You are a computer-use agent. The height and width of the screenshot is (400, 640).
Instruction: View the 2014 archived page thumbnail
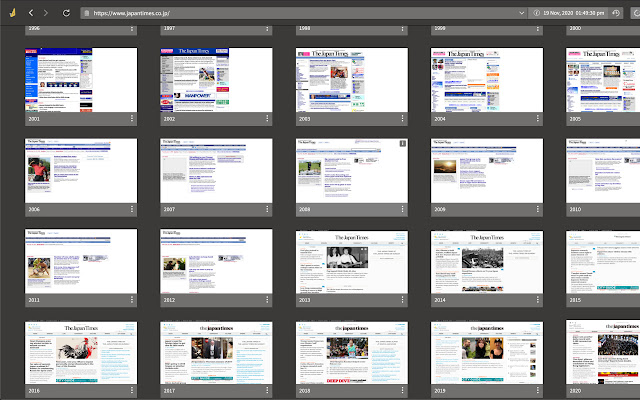487,262
